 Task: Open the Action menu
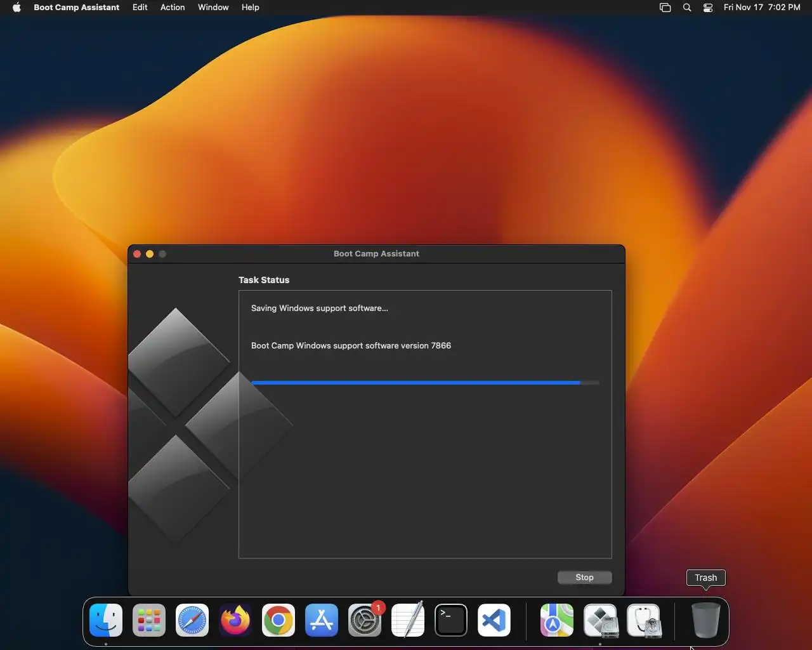click(173, 8)
